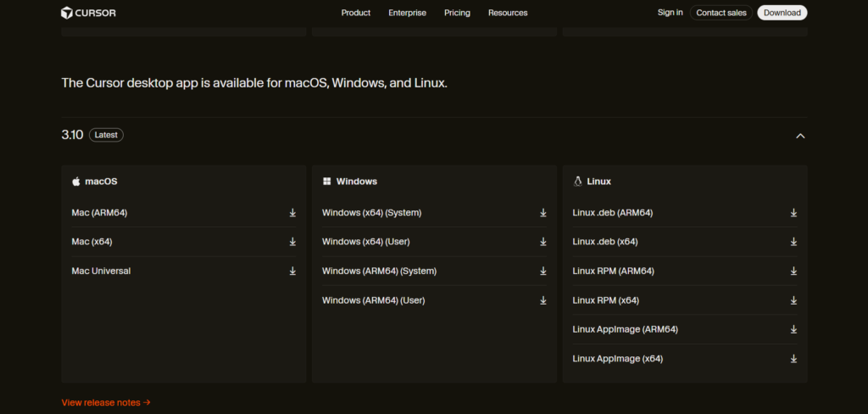Download icon for Linux RPM (ARM64)

[x=793, y=271]
